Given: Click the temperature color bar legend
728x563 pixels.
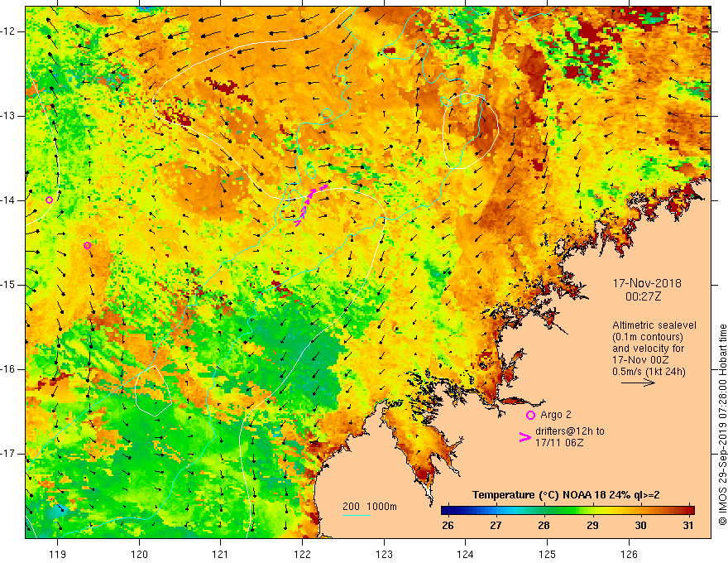Looking at the screenshot, I should click(568, 511).
